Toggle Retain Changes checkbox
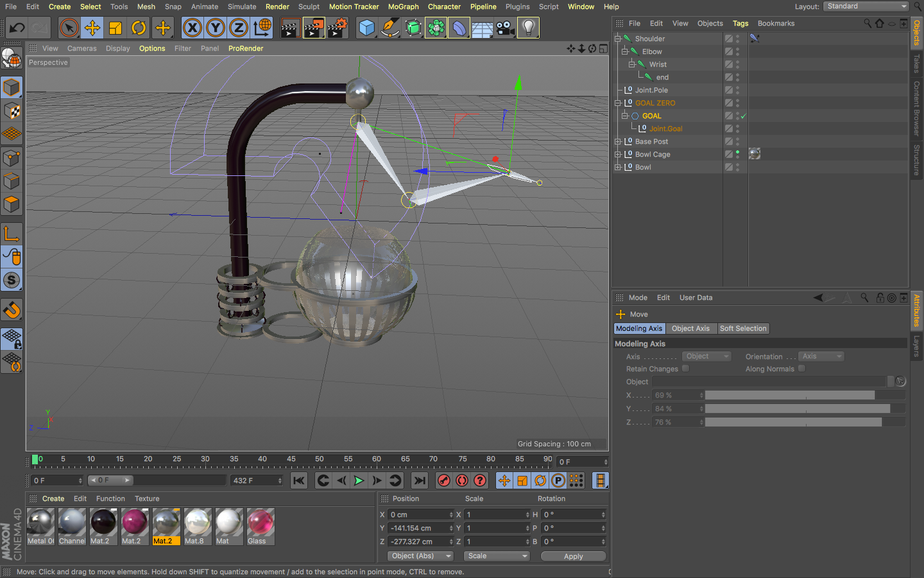924x578 pixels. [x=685, y=369]
